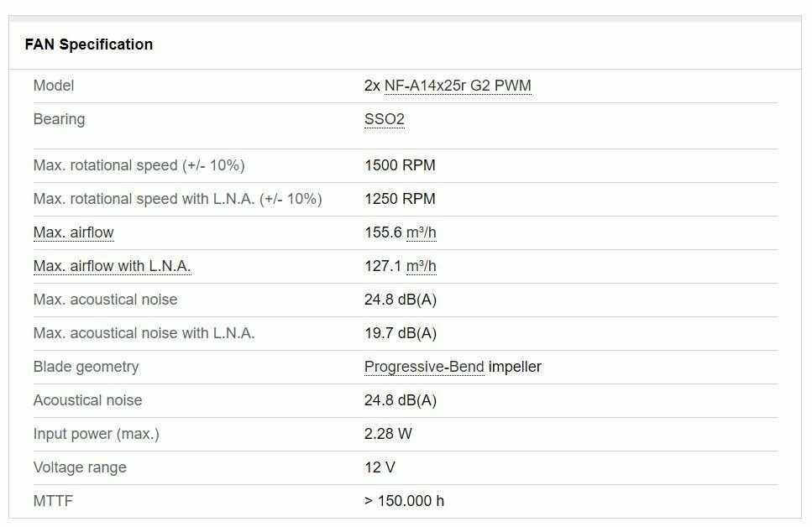Screen dimensions: 812x527
Task: Click the "Model" row label
Action: tap(54, 86)
